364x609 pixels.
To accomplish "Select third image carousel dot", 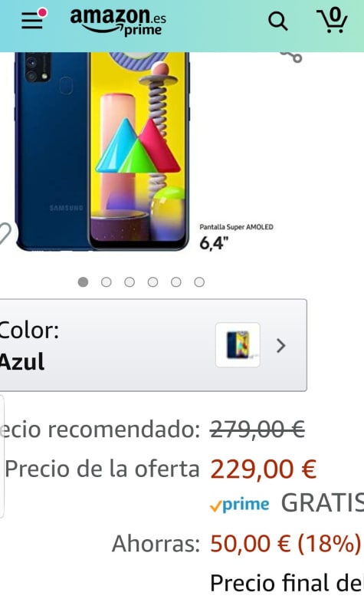I will 130,282.
